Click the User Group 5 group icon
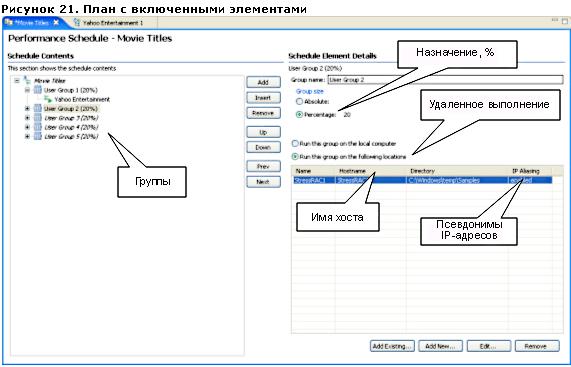Screen dimensions: 571x367 tap(38, 137)
